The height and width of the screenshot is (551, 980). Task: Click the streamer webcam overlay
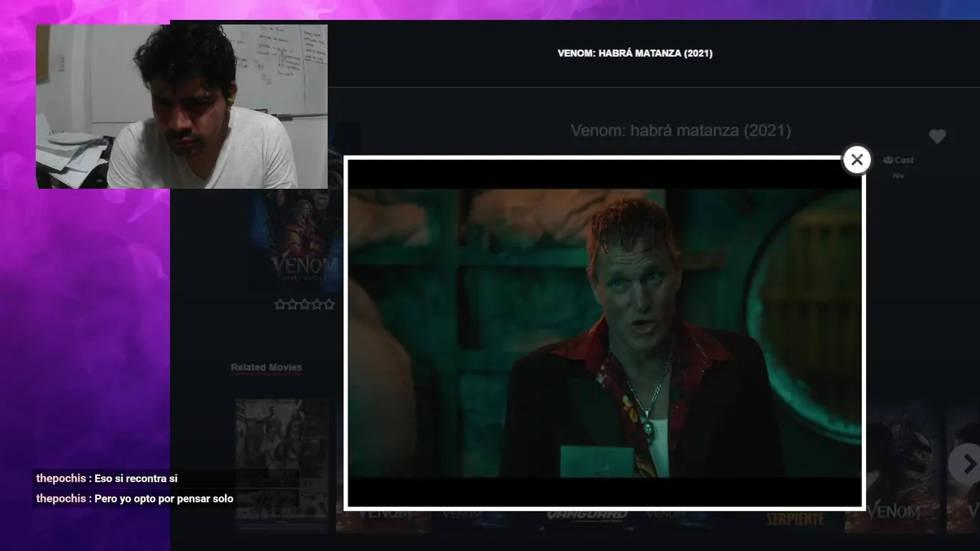click(181, 106)
